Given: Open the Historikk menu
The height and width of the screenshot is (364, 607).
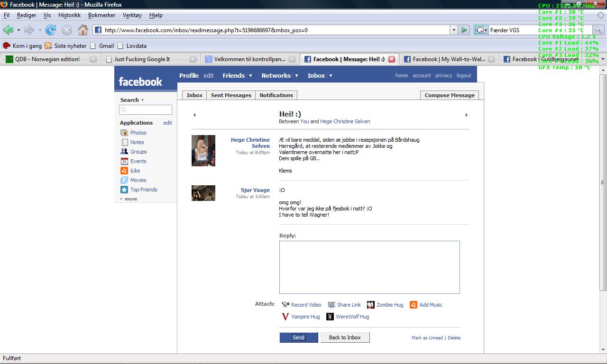Looking at the screenshot, I should coord(69,15).
